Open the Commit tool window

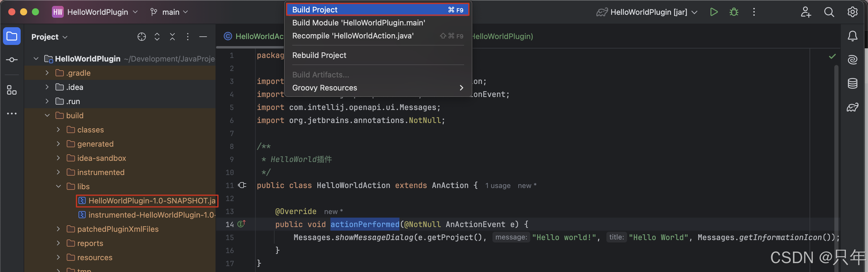(12, 60)
